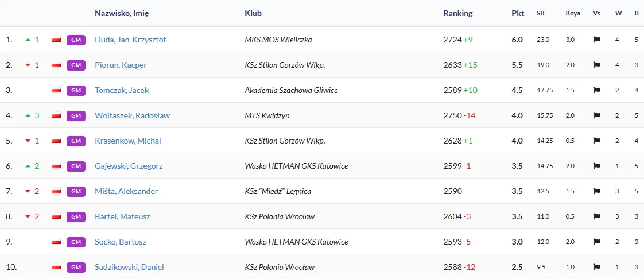Sort by the Pkt column header
The width and height of the screenshot is (644, 279).
[x=518, y=13]
